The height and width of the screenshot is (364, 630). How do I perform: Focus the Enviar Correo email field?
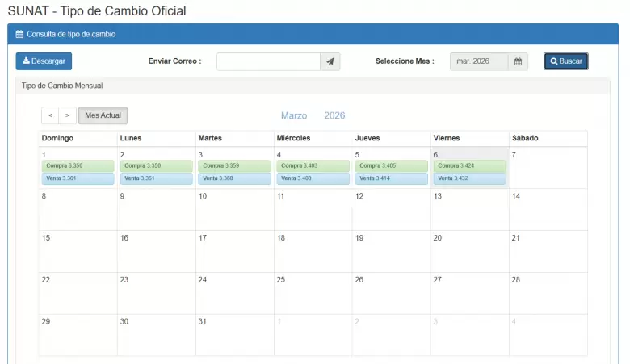(x=268, y=61)
